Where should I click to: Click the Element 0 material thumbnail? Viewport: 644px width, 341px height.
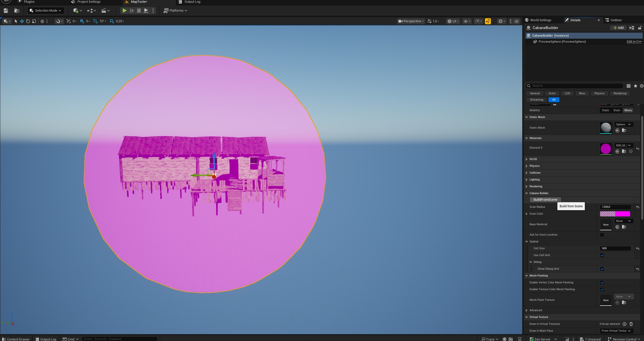point(606,148)
